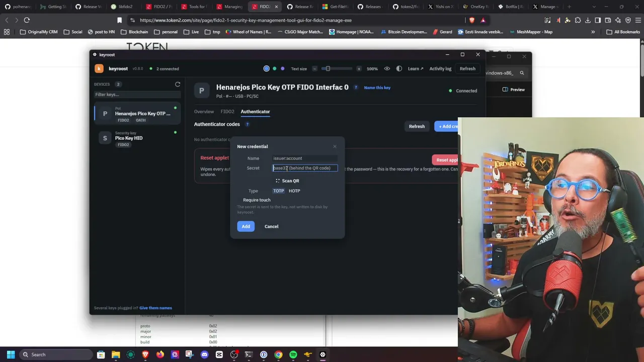Toggle the contrast theme icon
Viewport: 644px width, 362px height.
[399, 68]
